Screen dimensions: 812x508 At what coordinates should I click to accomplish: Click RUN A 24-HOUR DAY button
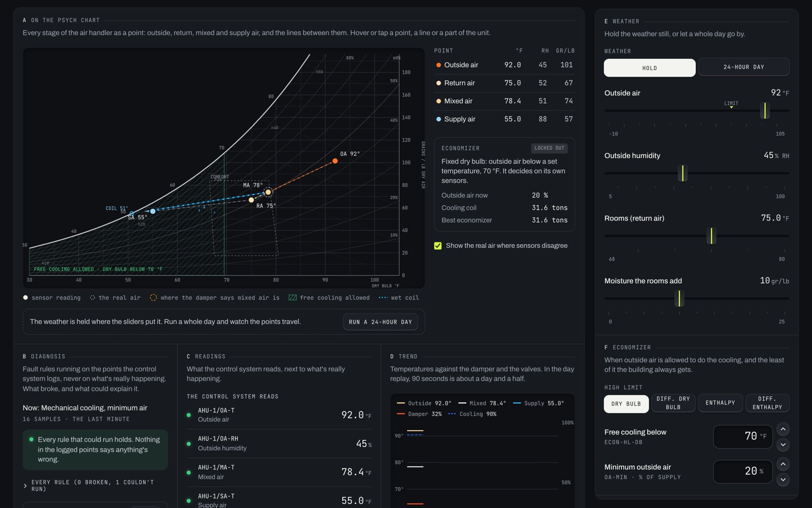[x=381, y=322]
